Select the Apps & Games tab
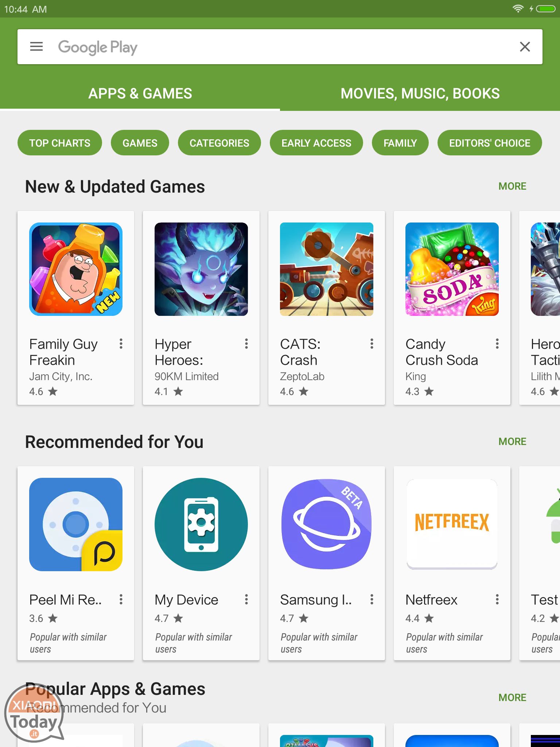560x747 pixels. 140,94
